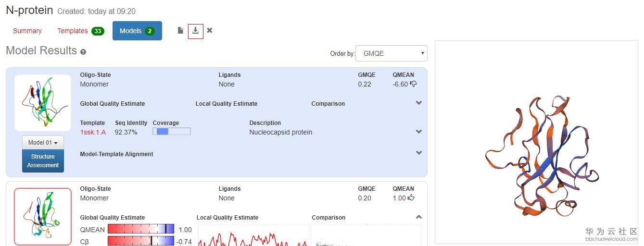This screenshot has height=246, width=644.
Task: Open the 1ssk.1.A template link
Action: tap(93, 132)
